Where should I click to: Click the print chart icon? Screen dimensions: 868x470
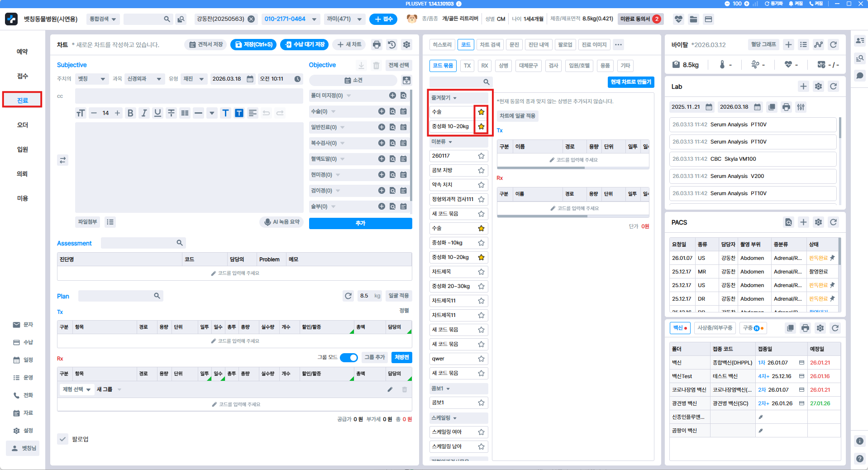[x=377, y=44]
